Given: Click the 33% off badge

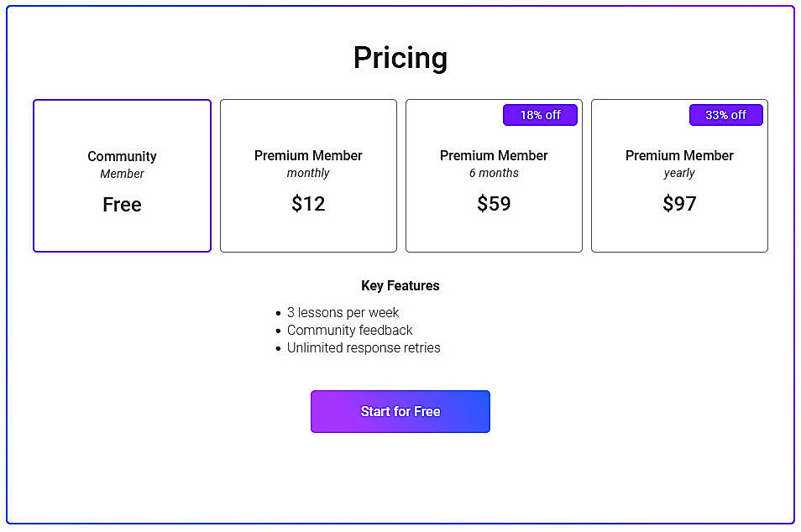Looking at the screenshot, I should click(725, 115).
